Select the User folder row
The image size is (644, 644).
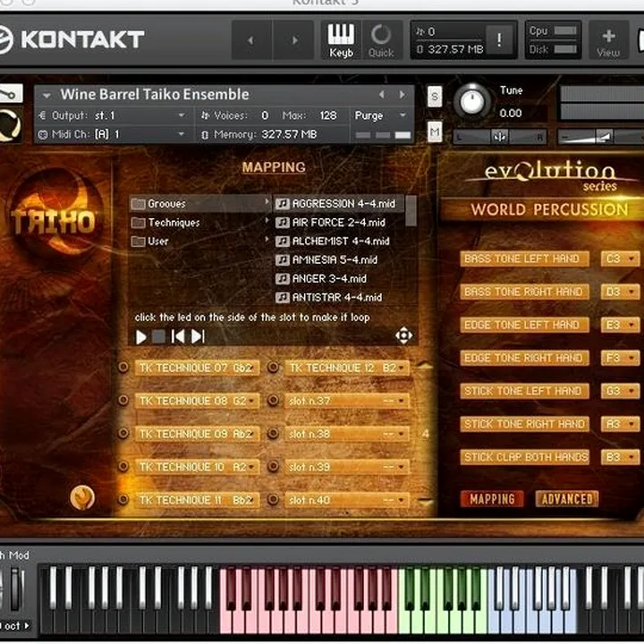point(200,241)
